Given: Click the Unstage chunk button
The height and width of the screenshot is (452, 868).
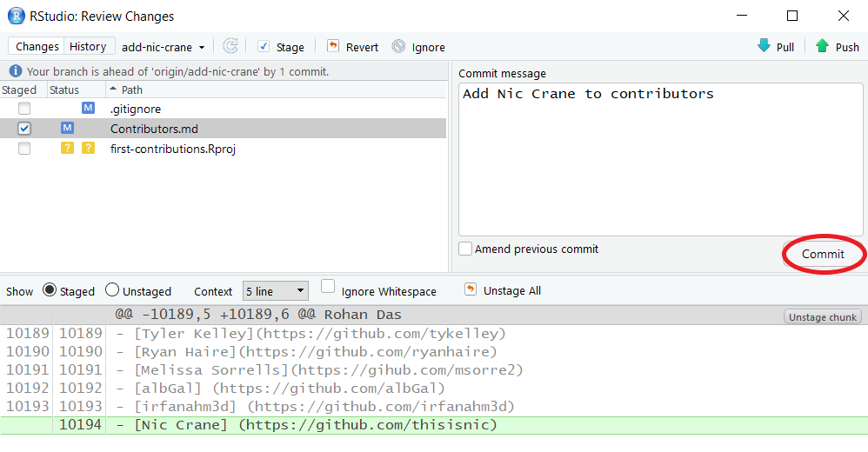Looking at the screenshot, I should [823, 317].
